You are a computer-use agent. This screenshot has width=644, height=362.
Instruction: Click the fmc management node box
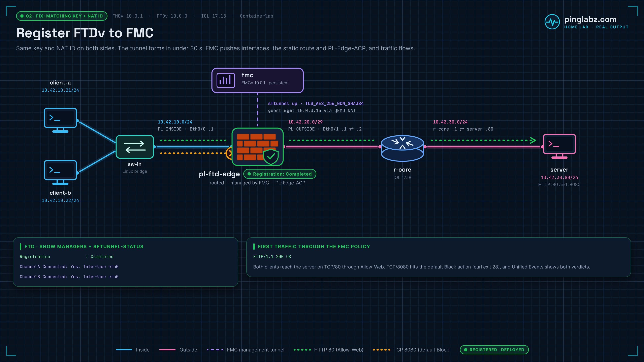258,80
